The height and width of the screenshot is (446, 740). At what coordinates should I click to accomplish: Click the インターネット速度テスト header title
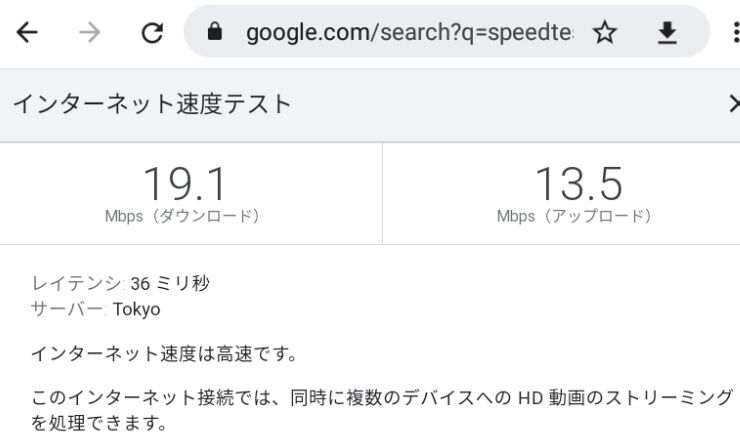click(151, 103)
